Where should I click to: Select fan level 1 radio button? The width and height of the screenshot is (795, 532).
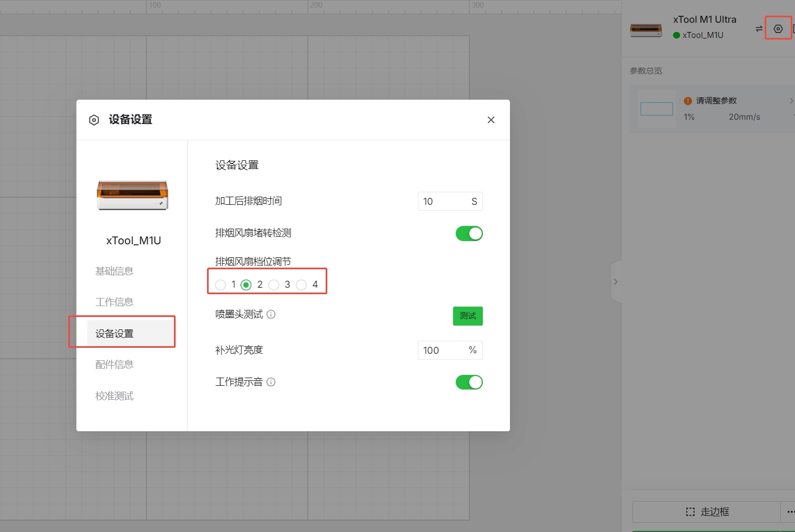tap(221, 285)
